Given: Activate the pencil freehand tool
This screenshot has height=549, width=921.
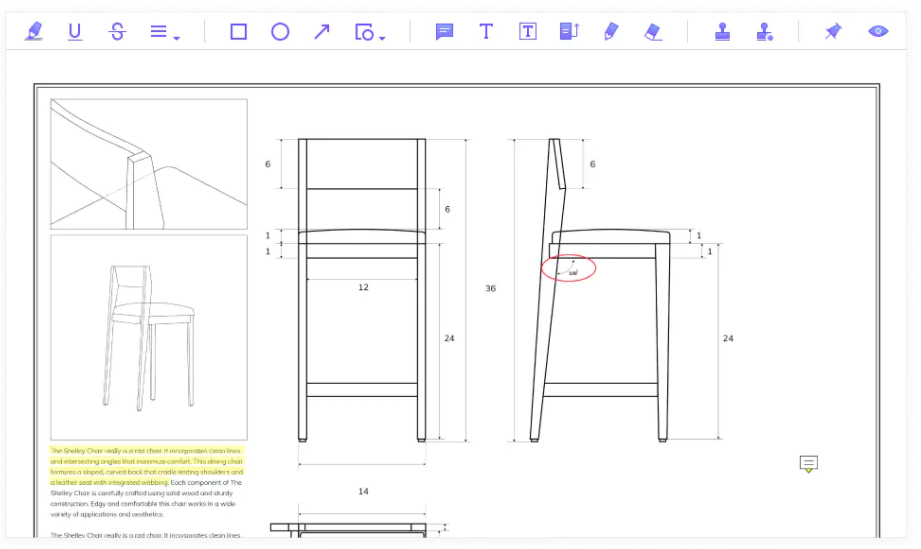Looking at the screenshot, I should point(611,32).
